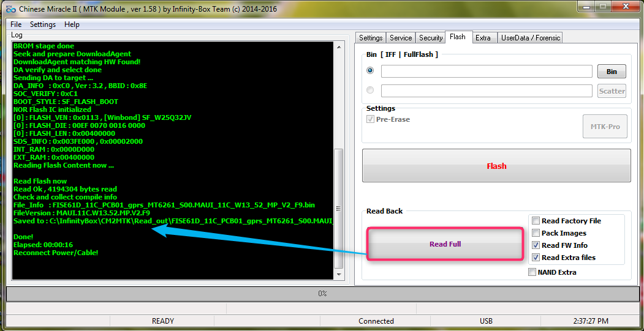Click USB status bar entry
Image resolution: width=644 pixels, height=331 pixels.
487,321
